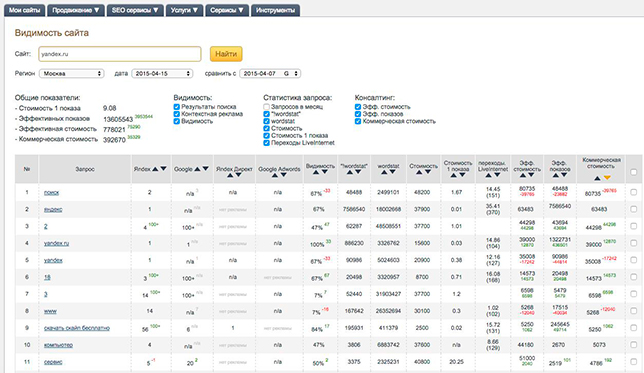The width and height of the screenshot is (644, 373).
Task: Select checkbox for row поиск
Action: click(x=633, y=192)
